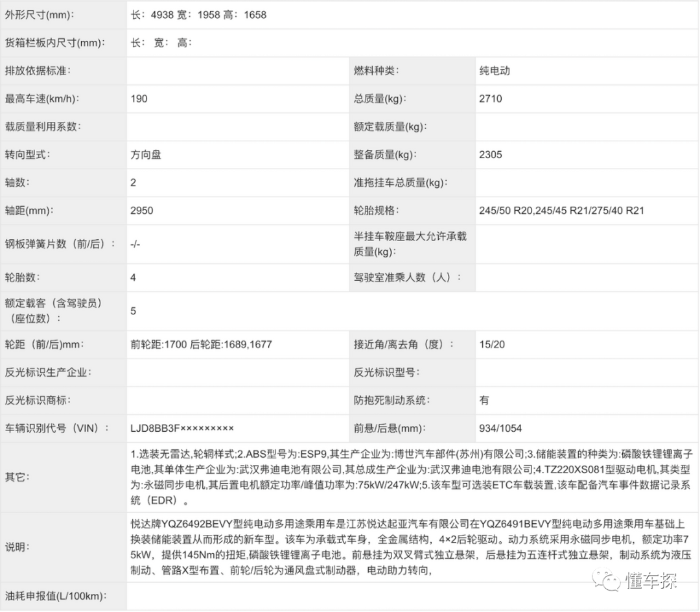The image size is (700, 612).
Task: Select the ABS value 有
Action: tap(484, 400)
